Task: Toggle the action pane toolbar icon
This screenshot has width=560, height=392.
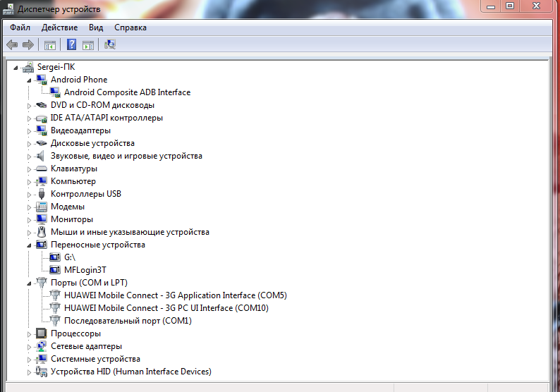Action: pos(88,45)
